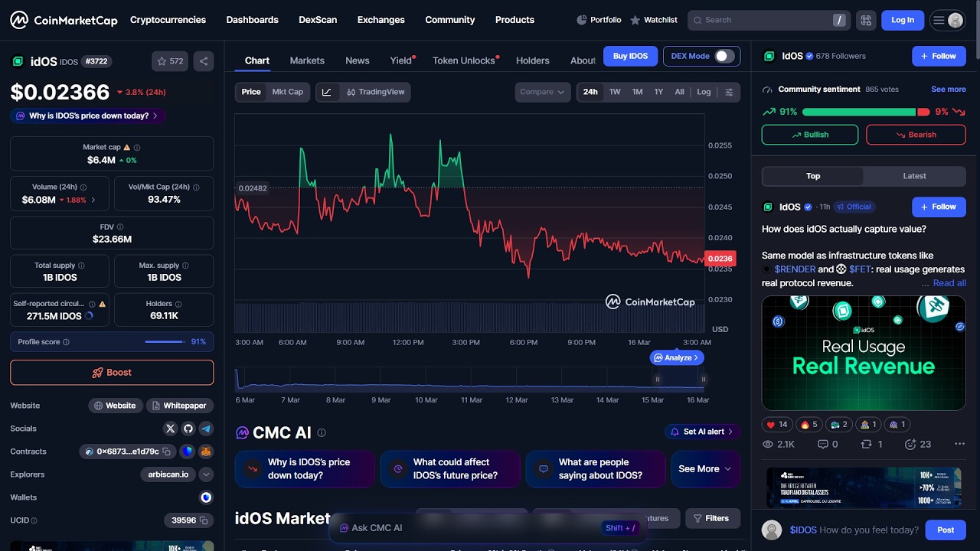Open the Exchanges menu
This screenshot has width=980, height=551.
click(381, 20)
